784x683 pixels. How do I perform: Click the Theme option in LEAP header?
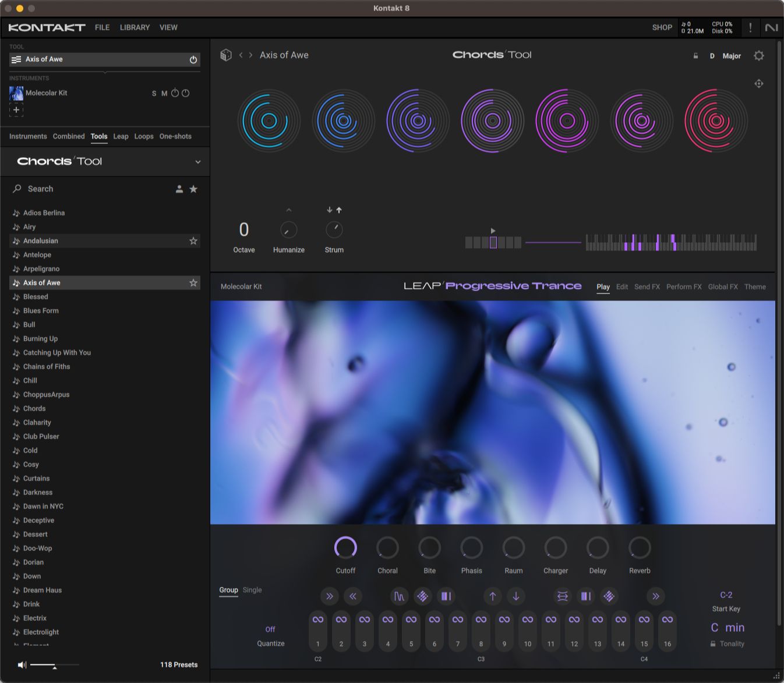(755, 286)
